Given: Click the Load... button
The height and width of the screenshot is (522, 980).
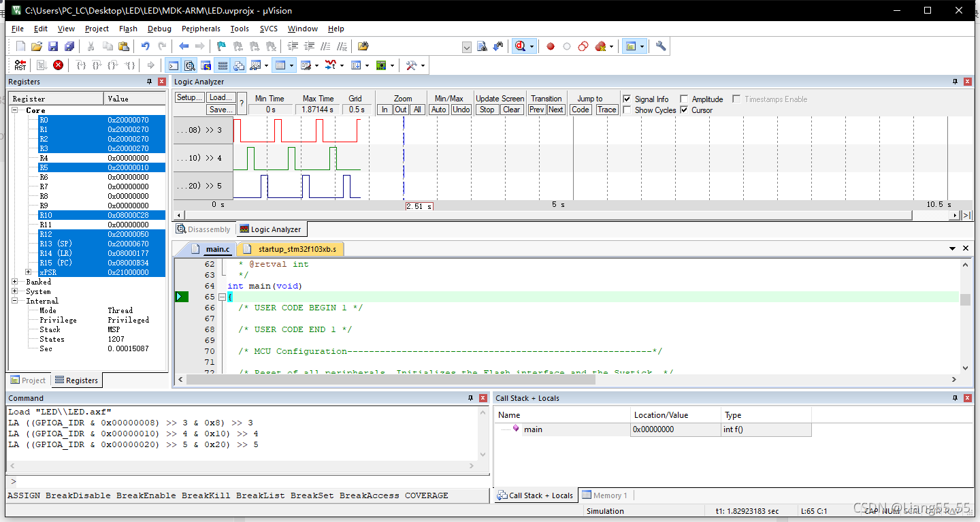Looking at the screenshot, I should coord(221,97).
